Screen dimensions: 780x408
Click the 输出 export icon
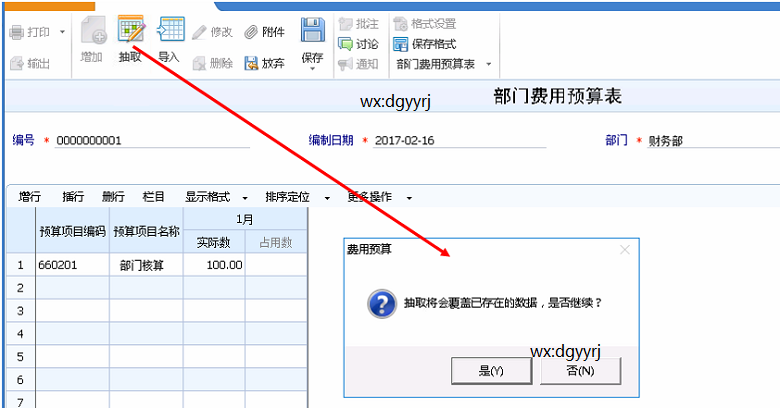click(16, 63)
